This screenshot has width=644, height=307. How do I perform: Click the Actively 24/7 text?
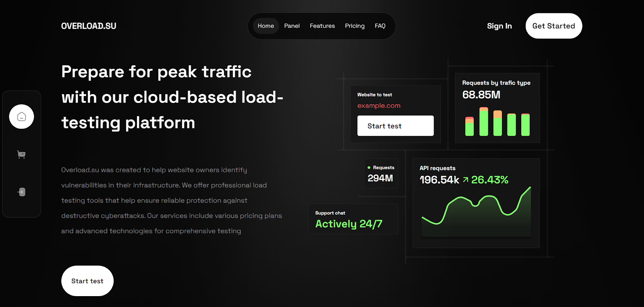coord(349,224)
